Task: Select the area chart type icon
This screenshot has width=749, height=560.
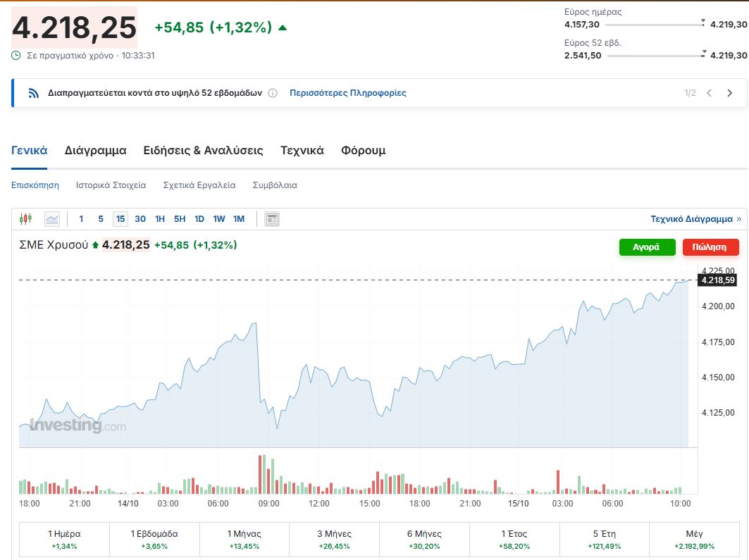Action: coord(52,219)
